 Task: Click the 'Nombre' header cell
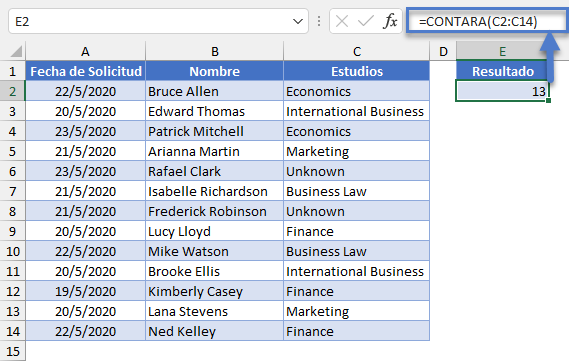point(214,71)
